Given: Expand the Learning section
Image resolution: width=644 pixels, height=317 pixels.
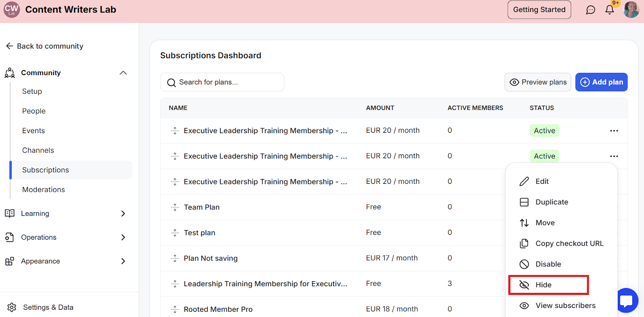Looking at the screenshot, I should (123, 214).
